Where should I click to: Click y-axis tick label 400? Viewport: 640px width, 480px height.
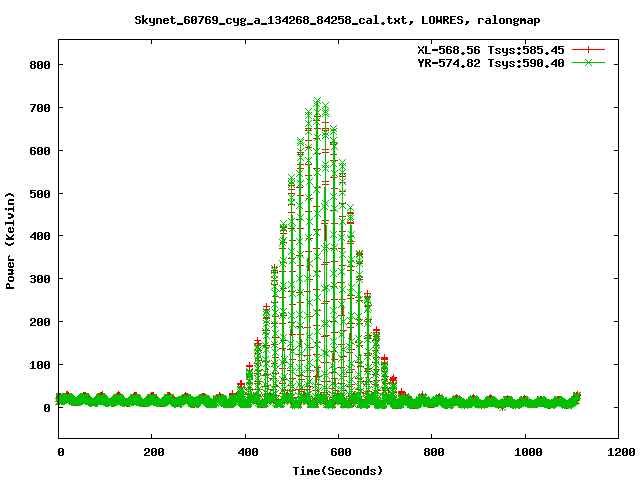(40, 236)
